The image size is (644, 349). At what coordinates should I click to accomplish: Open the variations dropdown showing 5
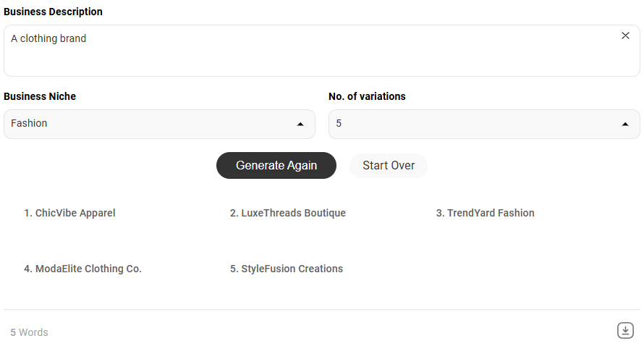point(484,124)
